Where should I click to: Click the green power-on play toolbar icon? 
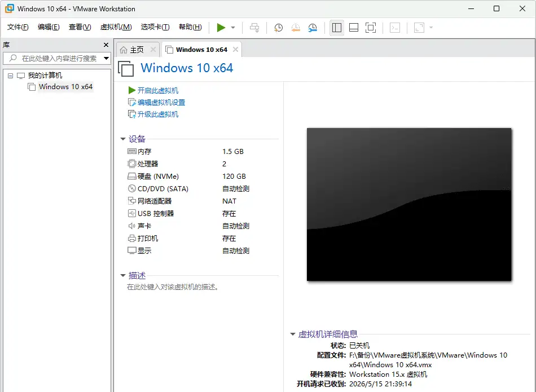pyautogui.click(x=221, y=28)
